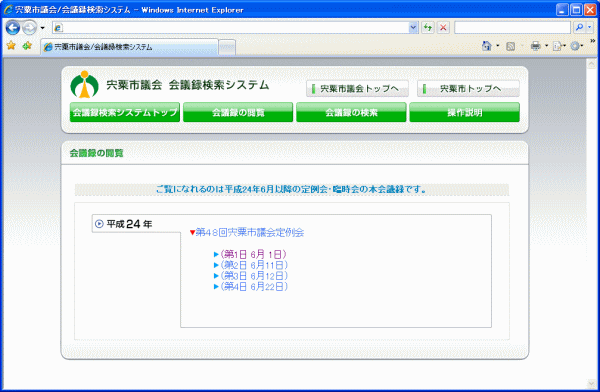Open the (第1日 6月 1日) link

253,254
